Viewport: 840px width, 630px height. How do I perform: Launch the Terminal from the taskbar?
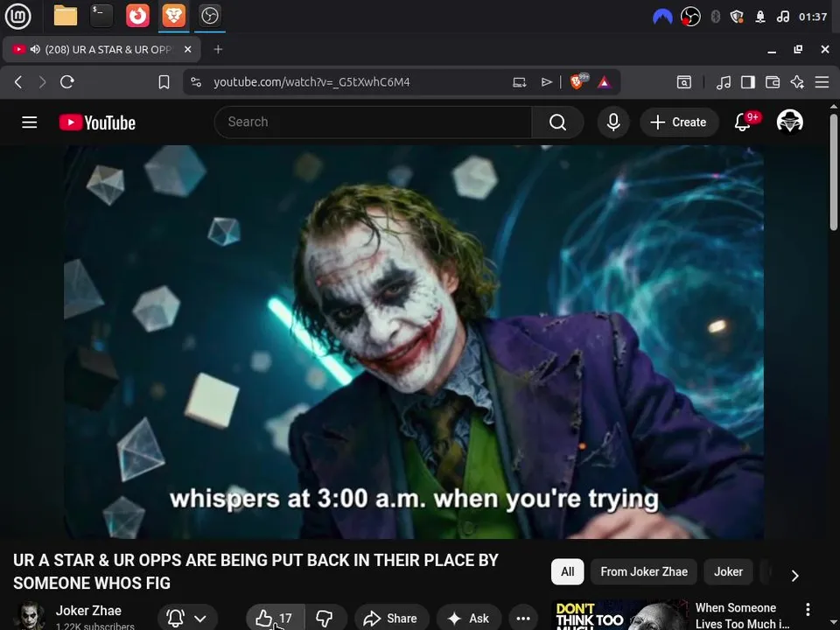tap(101, 16)
